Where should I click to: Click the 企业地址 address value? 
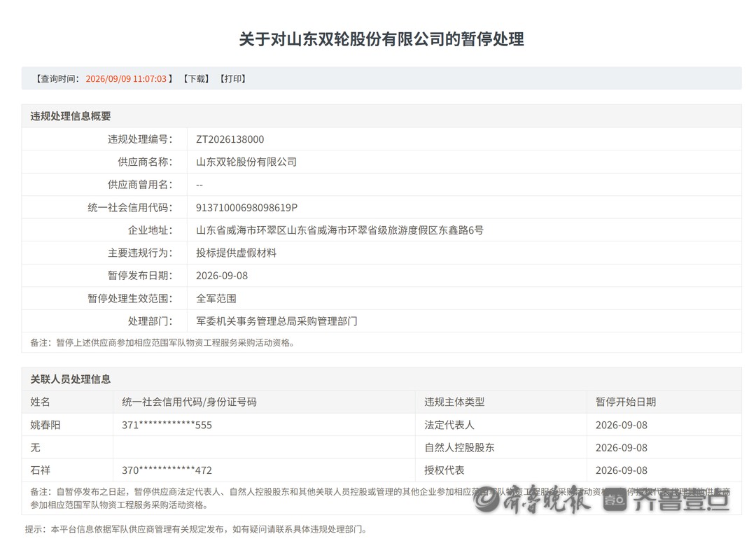(339, 230)
